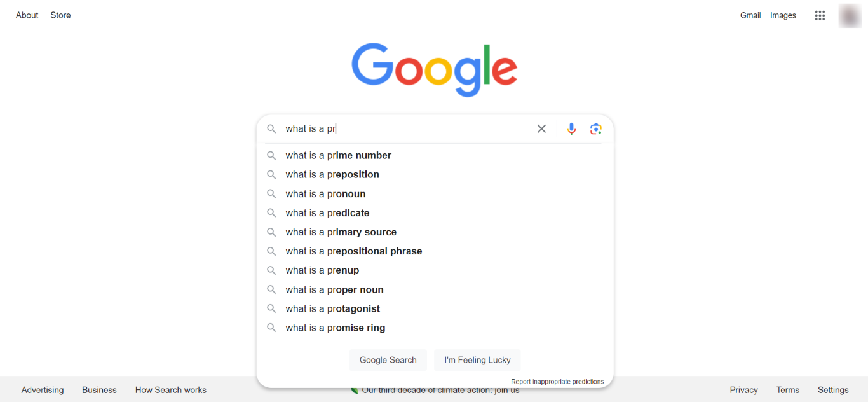Click the microphone icon for voice search

pos(571,128)
